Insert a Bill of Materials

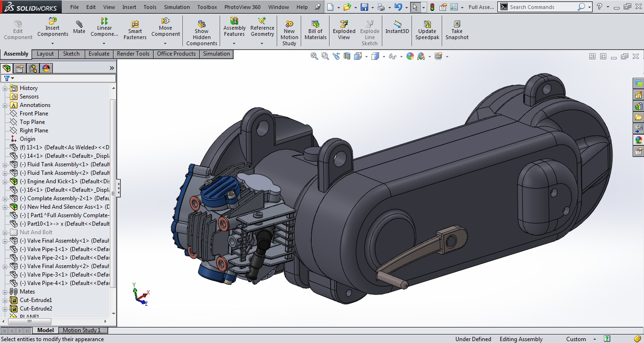point(315,30)
